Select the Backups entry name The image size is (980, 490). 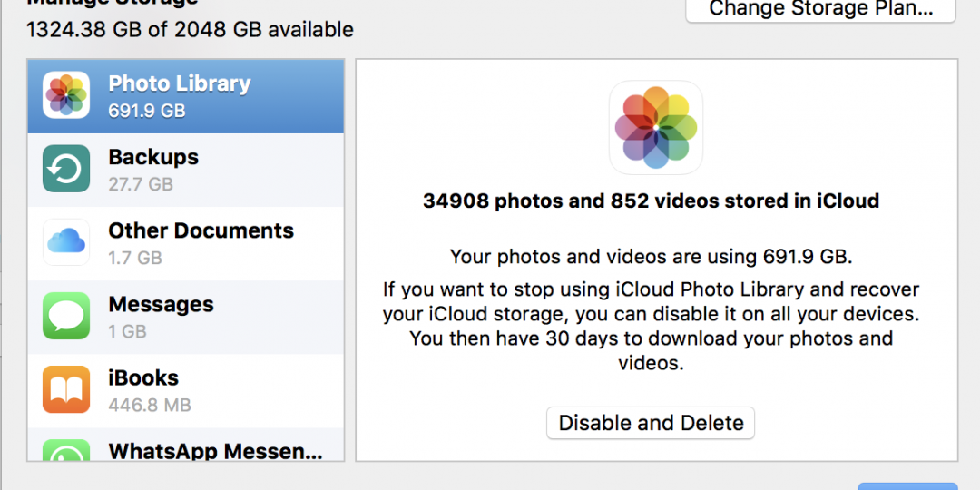click(153, 157)
